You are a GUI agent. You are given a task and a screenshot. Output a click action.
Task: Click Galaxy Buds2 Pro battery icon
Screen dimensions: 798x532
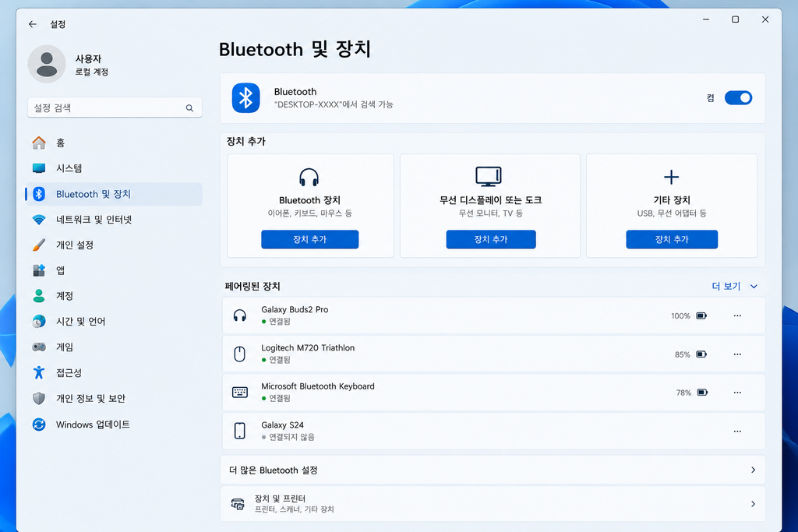pyautogui.click(x=701, y=315)
